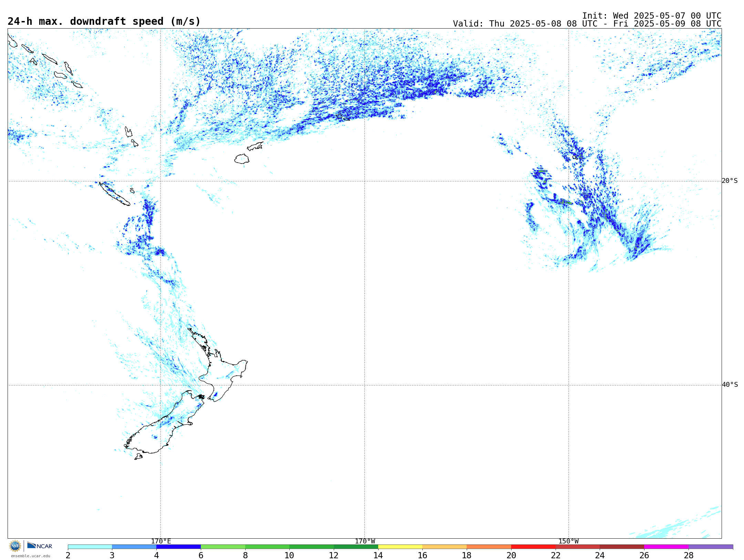Click the colorbar tick label 12
Viewport: 744px width, 560px height.
coord(334,555)
